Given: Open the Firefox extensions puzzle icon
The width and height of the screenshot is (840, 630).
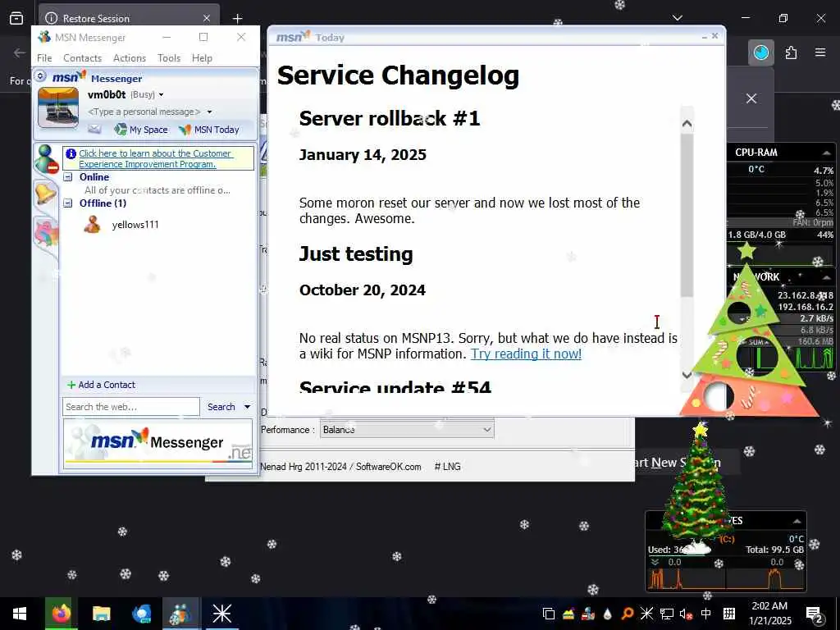Looking at the screenshot, I should point(792,52).
